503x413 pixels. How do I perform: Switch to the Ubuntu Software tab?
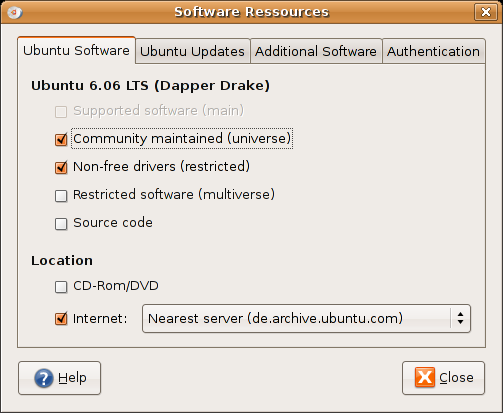tap(76, 51)
